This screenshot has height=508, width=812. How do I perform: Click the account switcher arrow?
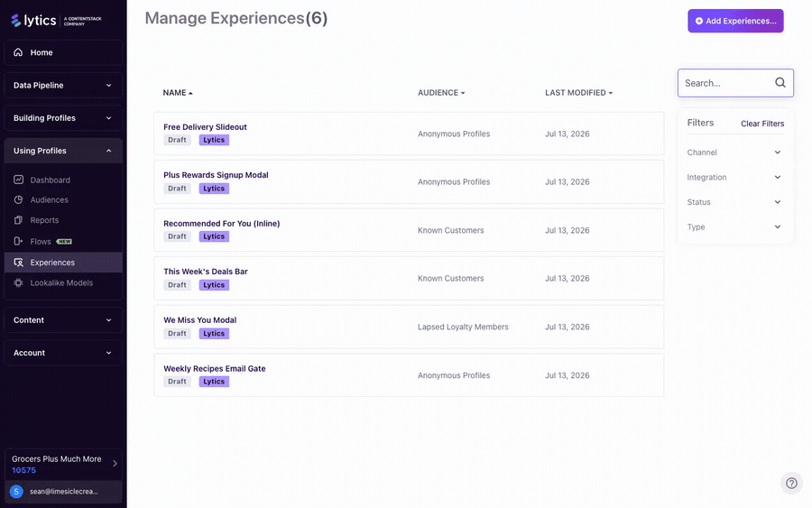[x=115, y=464]
